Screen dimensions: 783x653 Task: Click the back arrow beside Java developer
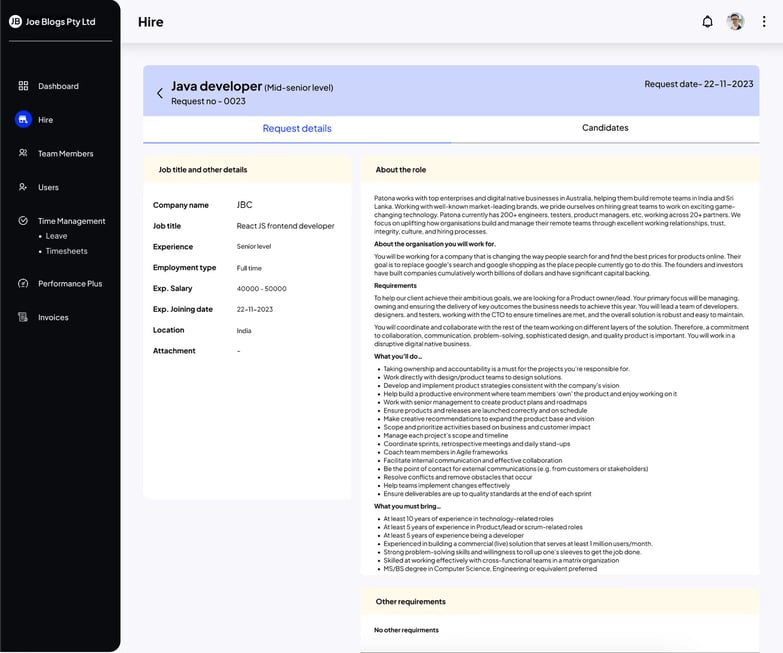click(160, 93)
